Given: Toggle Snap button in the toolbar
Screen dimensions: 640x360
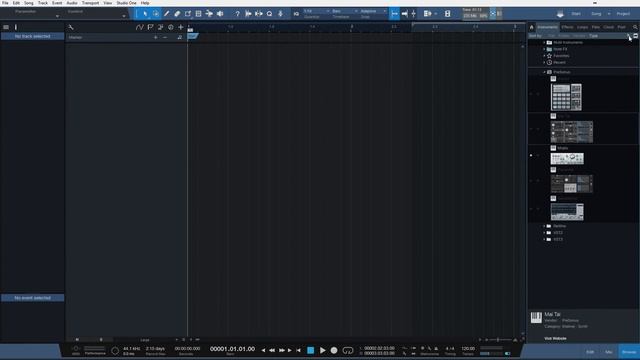Looking at the screenshot, I should tap(394, 14).
